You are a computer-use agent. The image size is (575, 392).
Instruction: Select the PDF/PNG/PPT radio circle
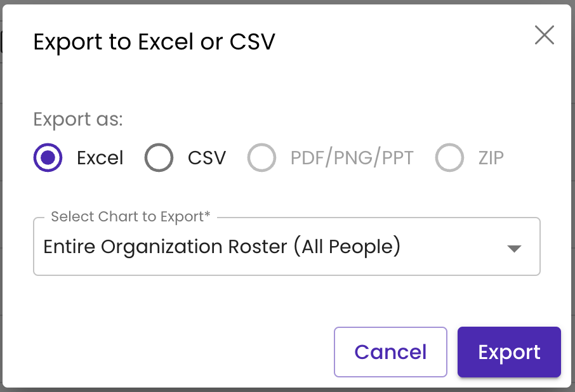pyautogui.click(x=262, y=158)
